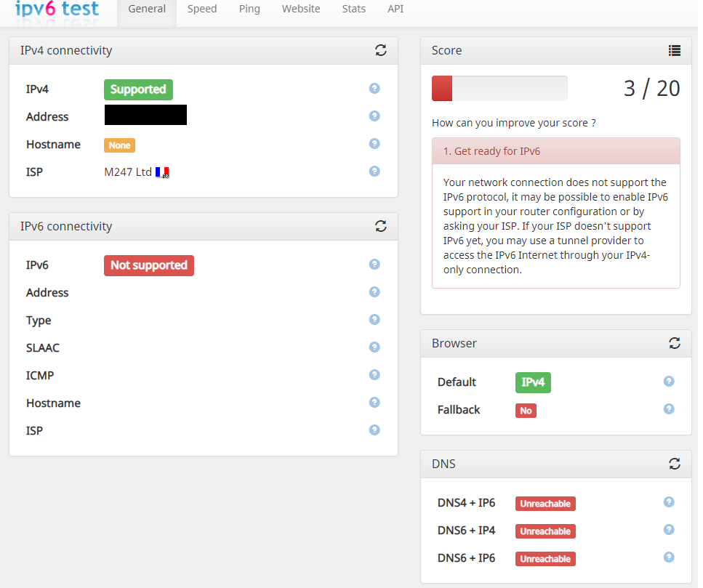Click help icon next to IPv4 Hostname
This screenshot has width=703, height=588.
[x=374, y=144]
